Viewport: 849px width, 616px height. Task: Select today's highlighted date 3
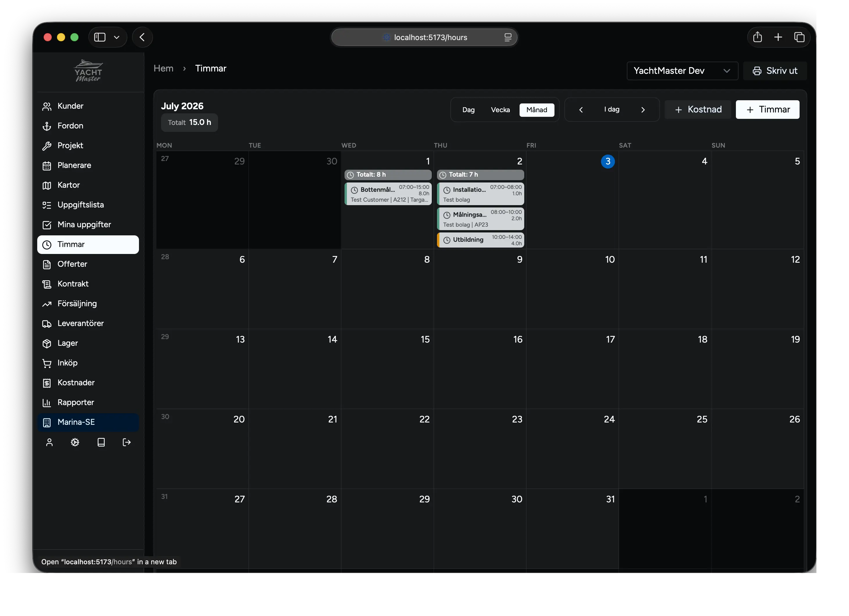click(x=608, y=162)
